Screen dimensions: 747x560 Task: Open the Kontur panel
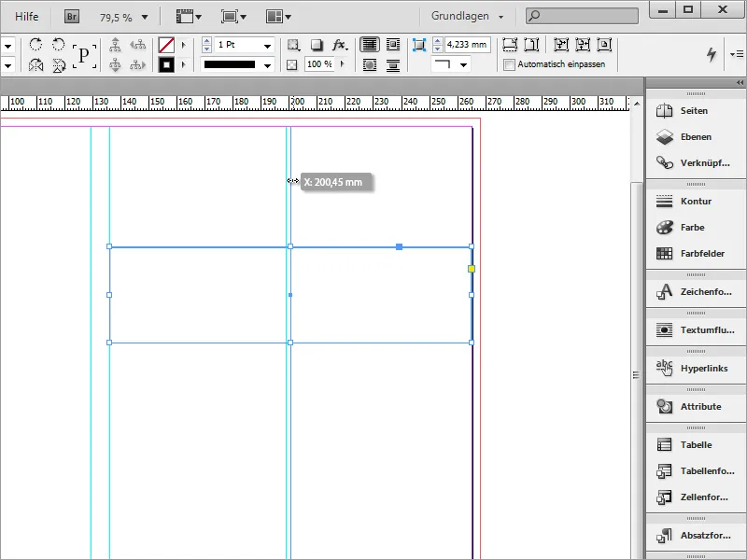(x=696, y=201)
